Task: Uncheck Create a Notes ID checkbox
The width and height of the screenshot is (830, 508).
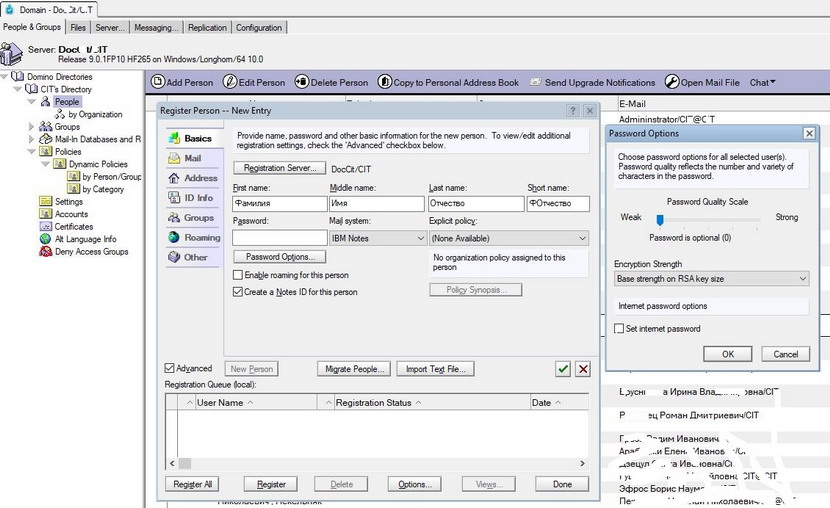Action: (x=238, y=292)
